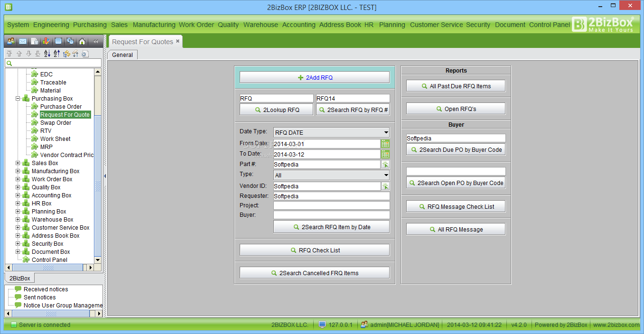Sort tree A-Z descending
The height and width of the screenshot is (334, 644).
pos(47,54)
